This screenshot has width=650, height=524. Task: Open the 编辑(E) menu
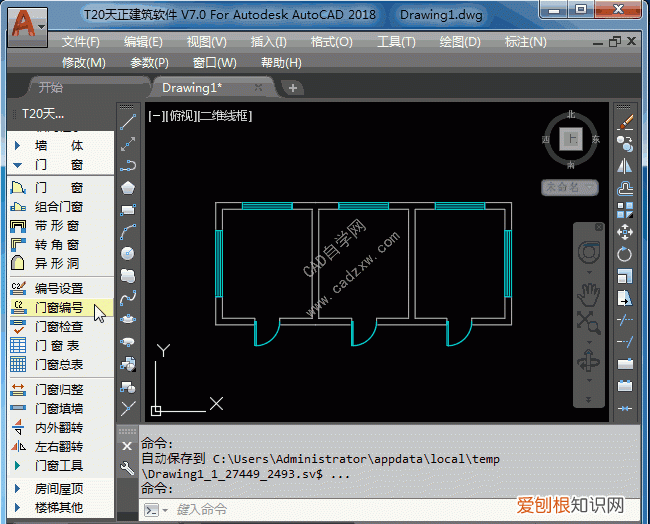tap(143, 42)
